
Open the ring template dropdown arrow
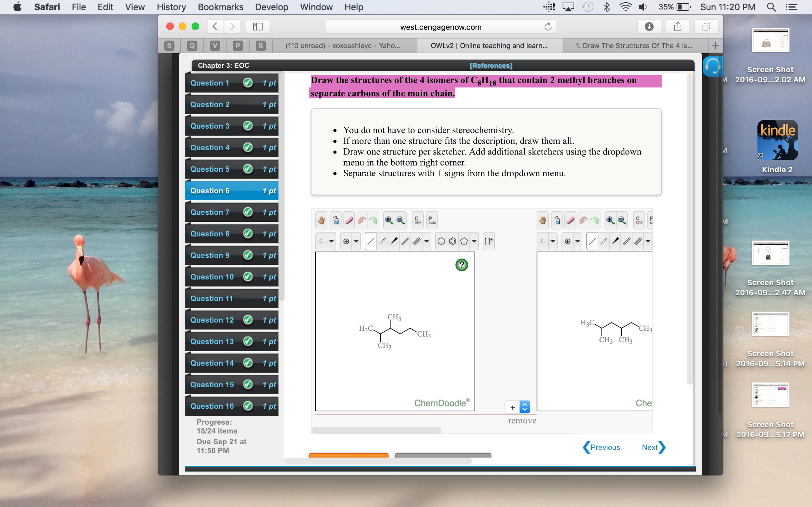[x=474, y=241]
